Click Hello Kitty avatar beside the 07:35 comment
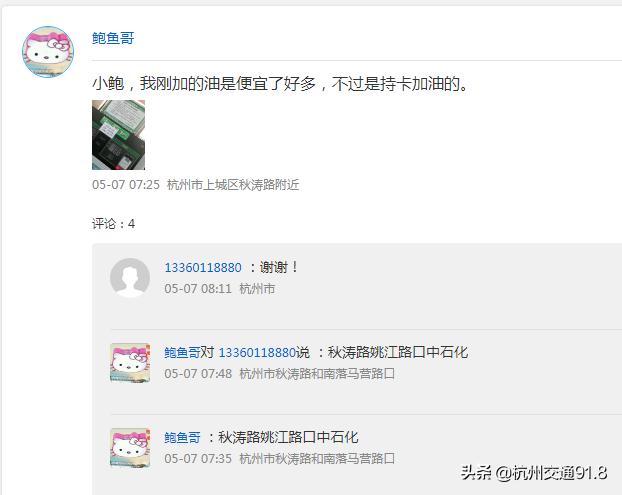 pos(130,447)
